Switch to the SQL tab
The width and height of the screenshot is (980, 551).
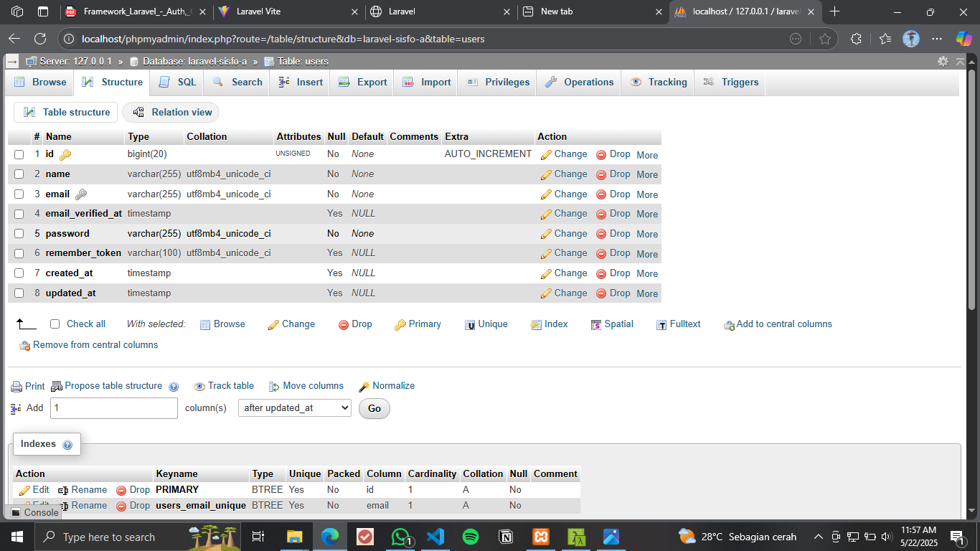tap(178, 83)
